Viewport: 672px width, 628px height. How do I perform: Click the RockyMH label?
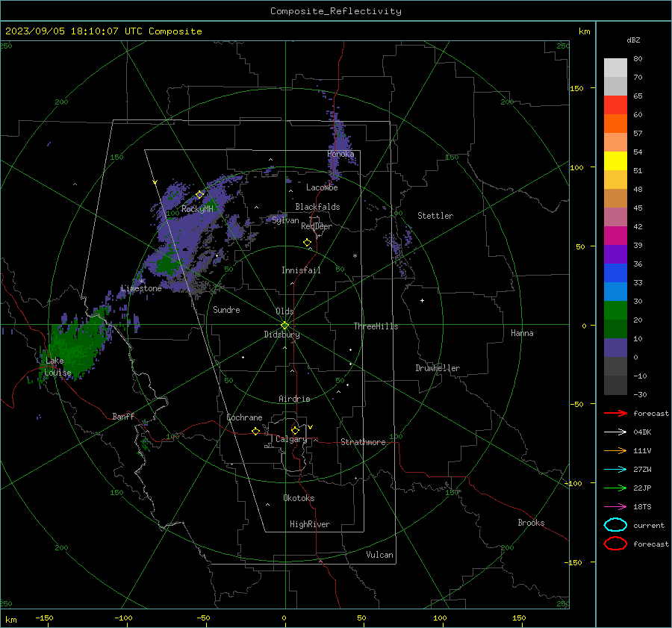(197, 209)
